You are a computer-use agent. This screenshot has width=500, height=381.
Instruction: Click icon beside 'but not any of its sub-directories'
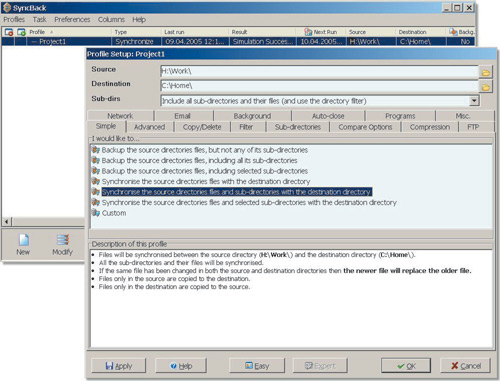point(96,150)
